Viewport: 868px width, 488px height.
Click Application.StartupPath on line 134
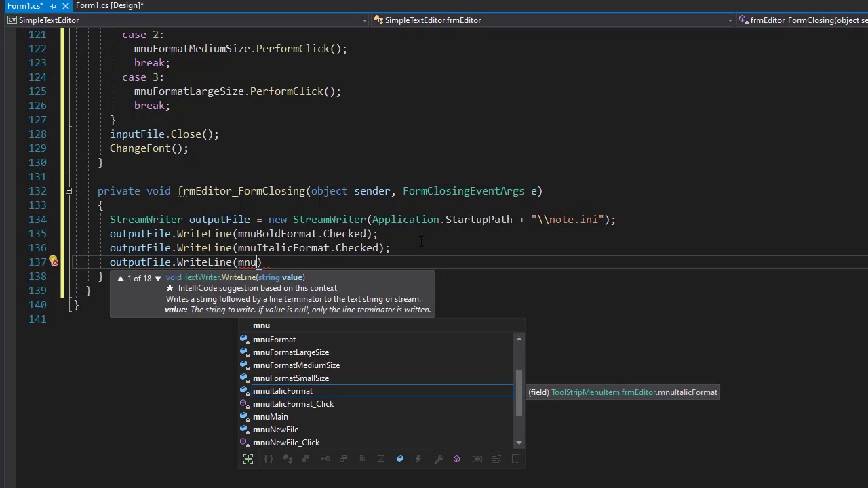(441, 220)
